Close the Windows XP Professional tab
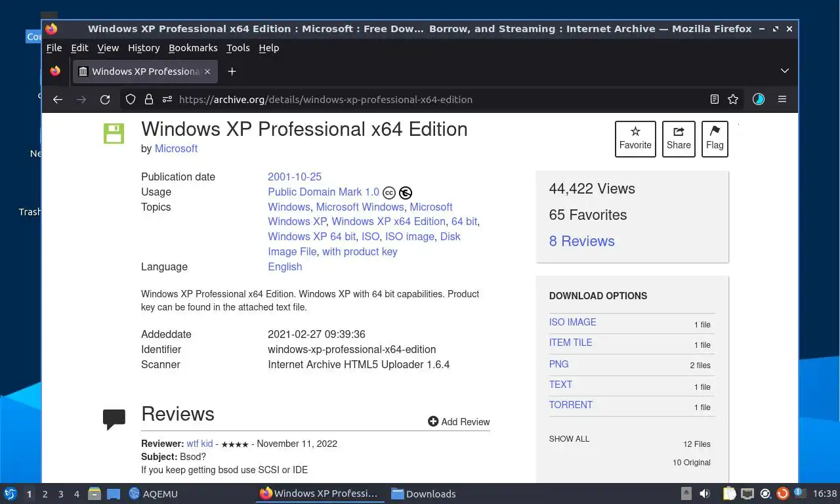Viewport: 840px width, 504px height. pyautogui.click(x=207, y=71)
